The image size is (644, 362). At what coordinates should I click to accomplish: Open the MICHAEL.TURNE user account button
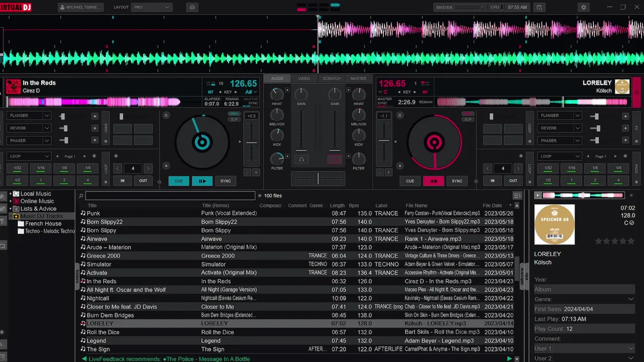80,8
